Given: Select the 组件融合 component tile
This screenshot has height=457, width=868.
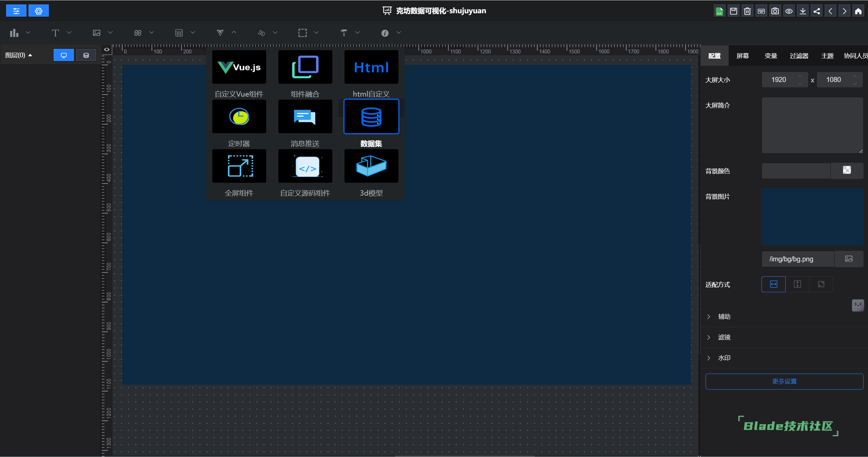Looking at the screenshot, I should click(x=305, y=67).
